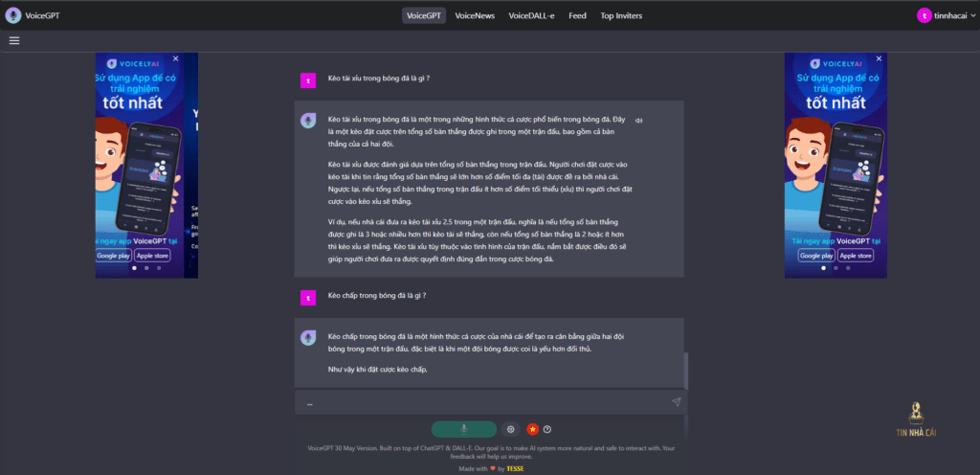This screenshot has height=475, width=980.
Task: Switch to the VoiceNews tab
Action: click(474, 15)
